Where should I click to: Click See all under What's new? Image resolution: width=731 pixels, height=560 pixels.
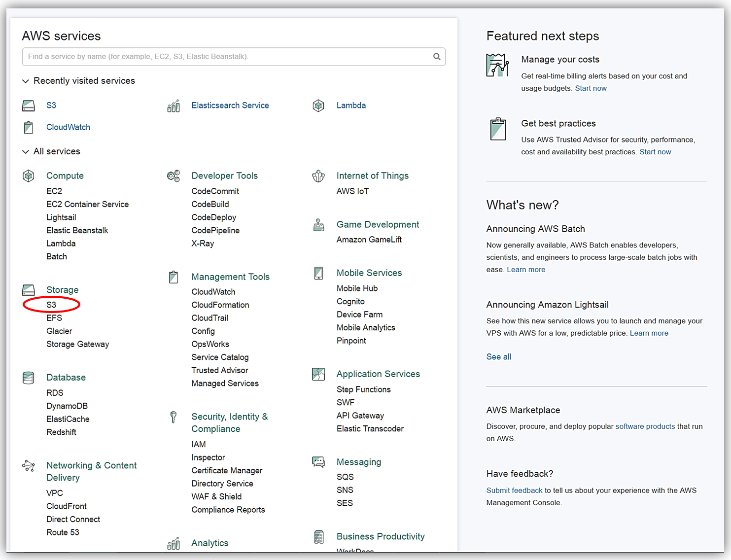pyautogui.click(x=498, y=357)
